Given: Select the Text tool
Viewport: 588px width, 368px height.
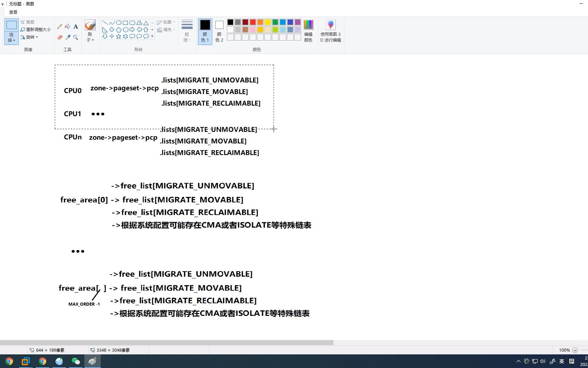Looking at the screenshot, I should 76,27.
